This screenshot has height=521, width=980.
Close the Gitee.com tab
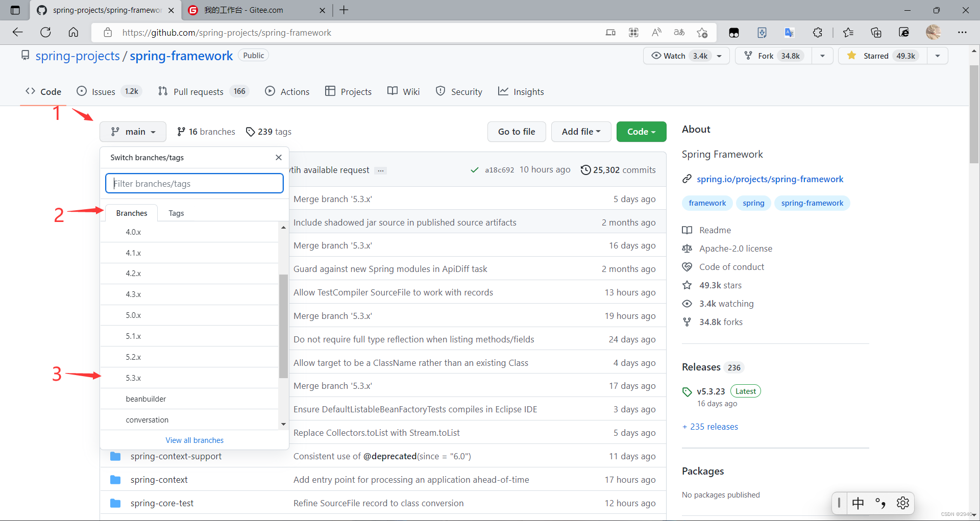[x=323, y=10]
